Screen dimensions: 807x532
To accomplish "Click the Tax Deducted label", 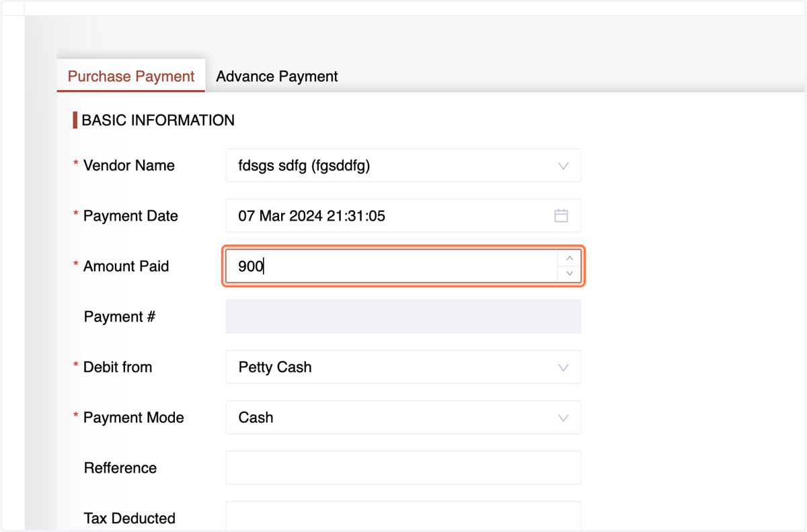I will (129, 519).
